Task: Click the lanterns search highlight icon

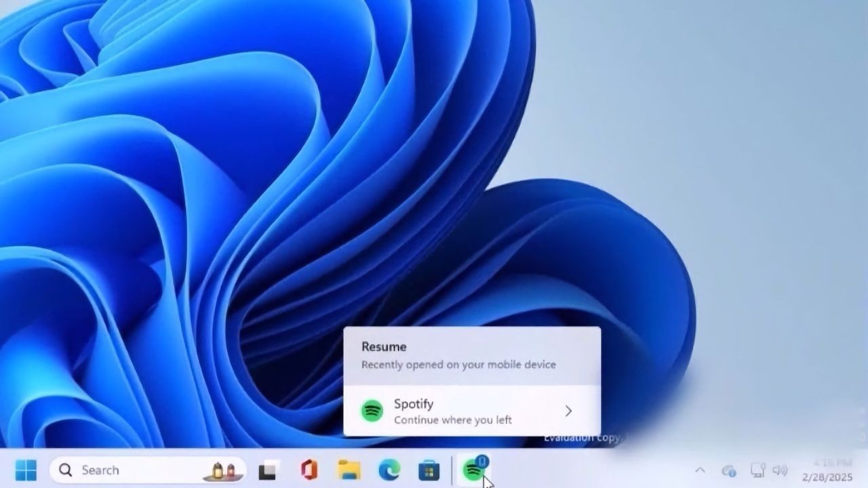Action: (224, 470)
